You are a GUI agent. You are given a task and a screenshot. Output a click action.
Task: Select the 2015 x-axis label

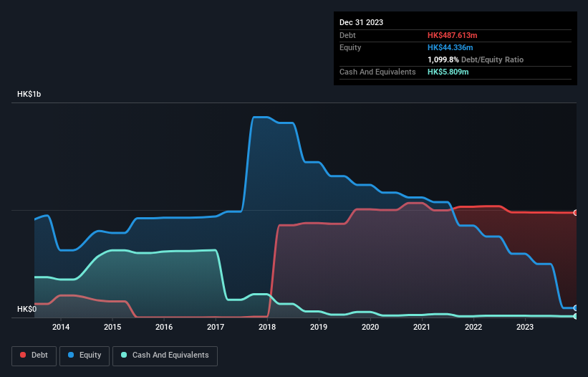click(x=112, y=327)
